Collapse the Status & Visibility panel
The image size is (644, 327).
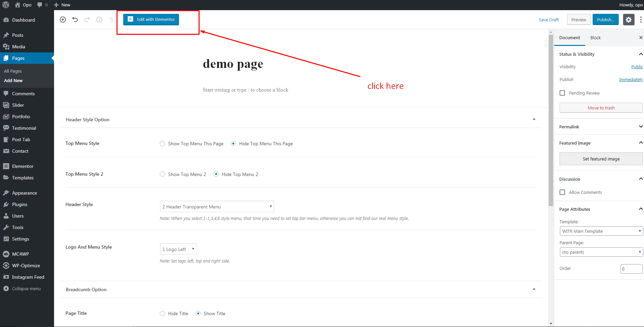tap(641, 54)
